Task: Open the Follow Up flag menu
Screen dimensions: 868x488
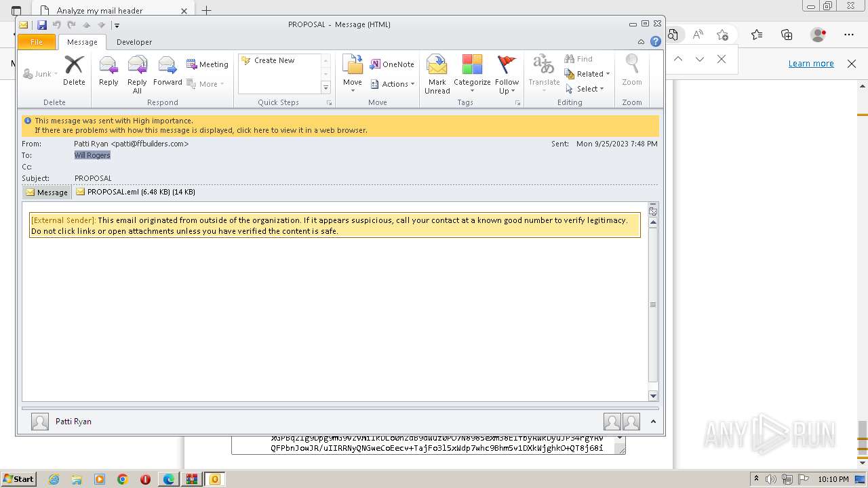Action: click(x=507, y=75)
